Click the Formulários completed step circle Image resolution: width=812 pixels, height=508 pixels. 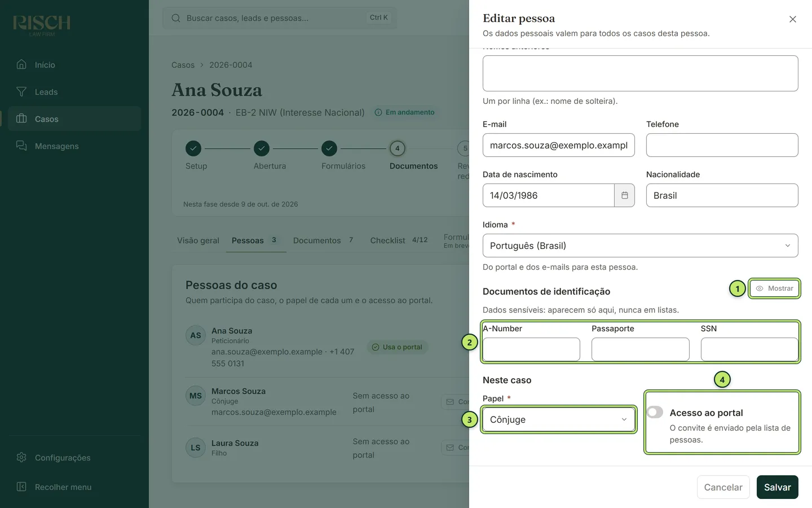[x=329, y=148]
